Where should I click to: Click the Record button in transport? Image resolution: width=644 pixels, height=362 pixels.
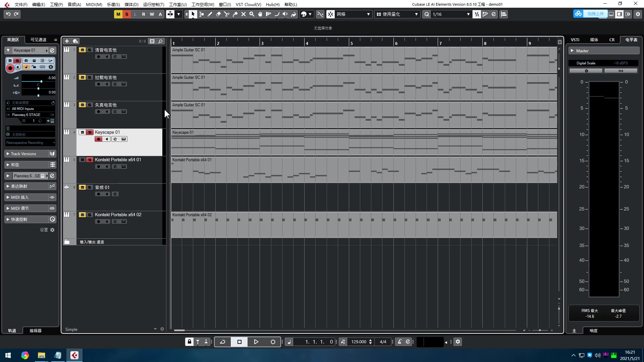[273, 342]
